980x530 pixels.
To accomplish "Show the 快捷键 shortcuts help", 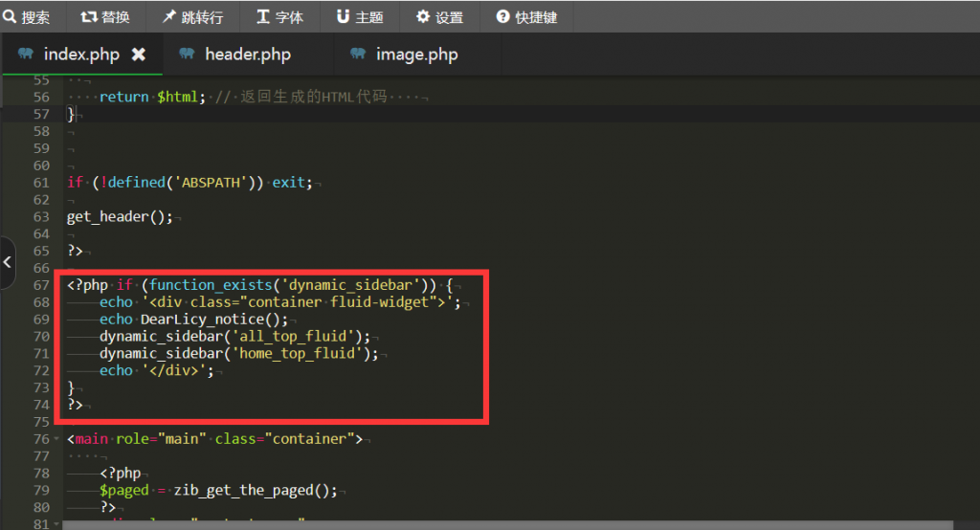I will pyautogui.click(x=526, y=17).
